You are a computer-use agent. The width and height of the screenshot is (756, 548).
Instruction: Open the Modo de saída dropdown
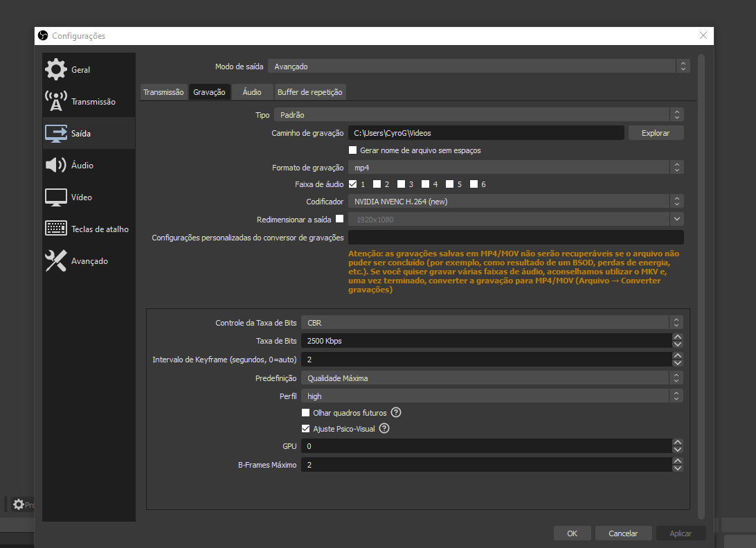pos(479,66)
